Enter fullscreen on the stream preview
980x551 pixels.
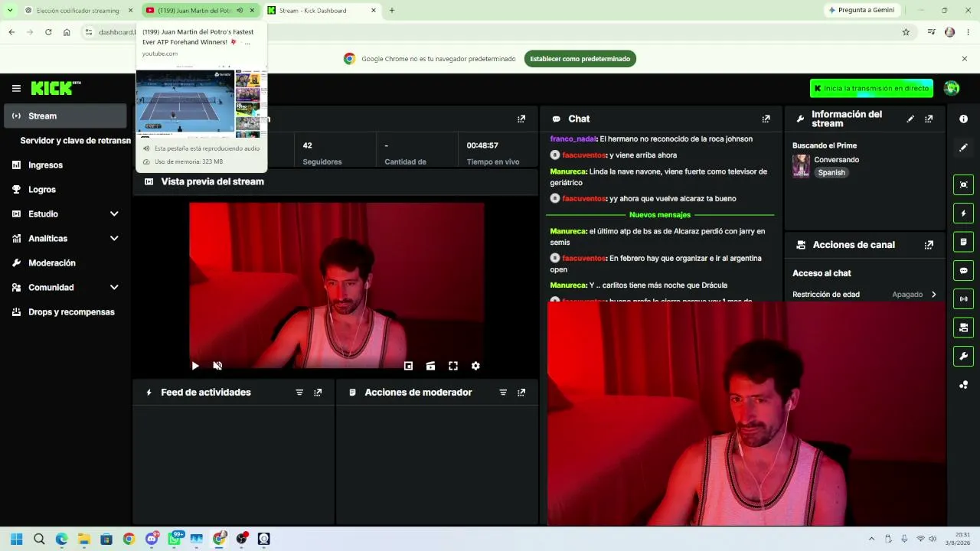[x=453, y=366]
